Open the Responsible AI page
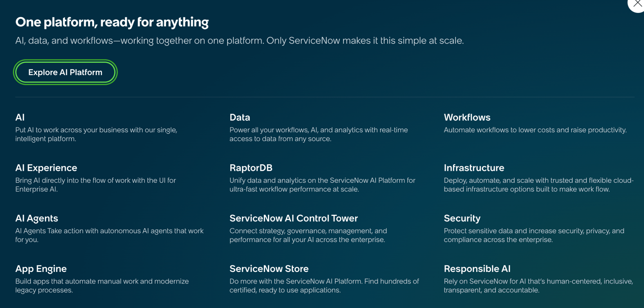Image resolution: width=644 pixels, height=308 pixels. point(477,269)
